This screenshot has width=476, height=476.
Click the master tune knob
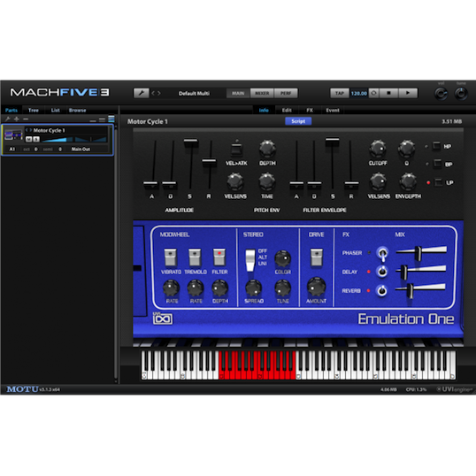click(x=461, y=94)
